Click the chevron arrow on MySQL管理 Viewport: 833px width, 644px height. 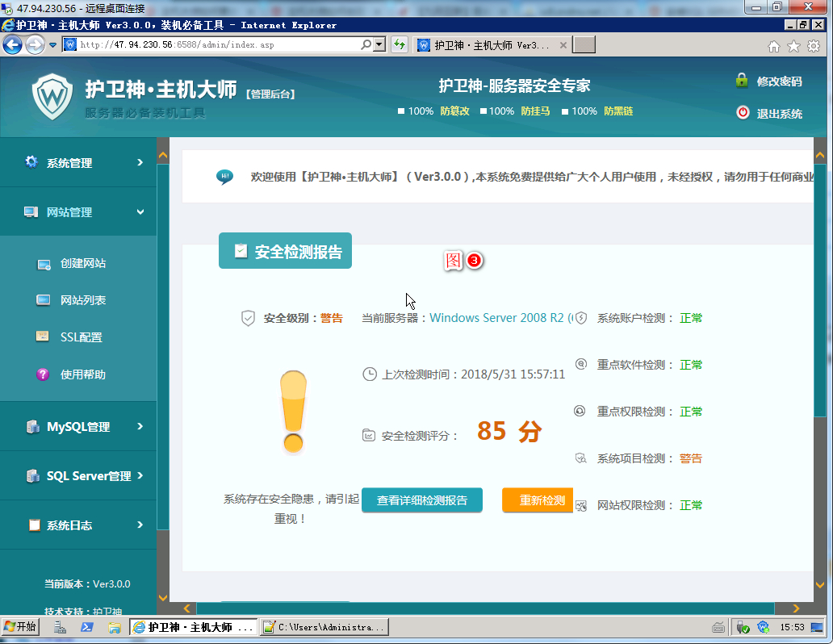pyautogui.click(x=140, y=426)
